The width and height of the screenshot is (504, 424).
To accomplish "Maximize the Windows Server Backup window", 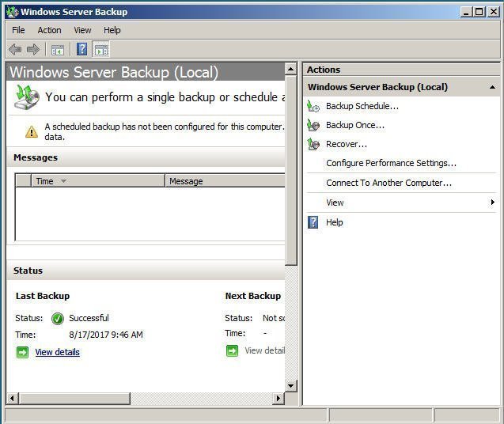I will click(x=479, y=12).
